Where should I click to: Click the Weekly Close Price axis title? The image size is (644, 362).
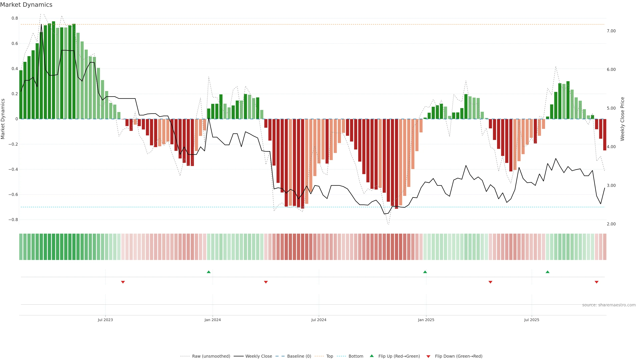pos(622,119)
